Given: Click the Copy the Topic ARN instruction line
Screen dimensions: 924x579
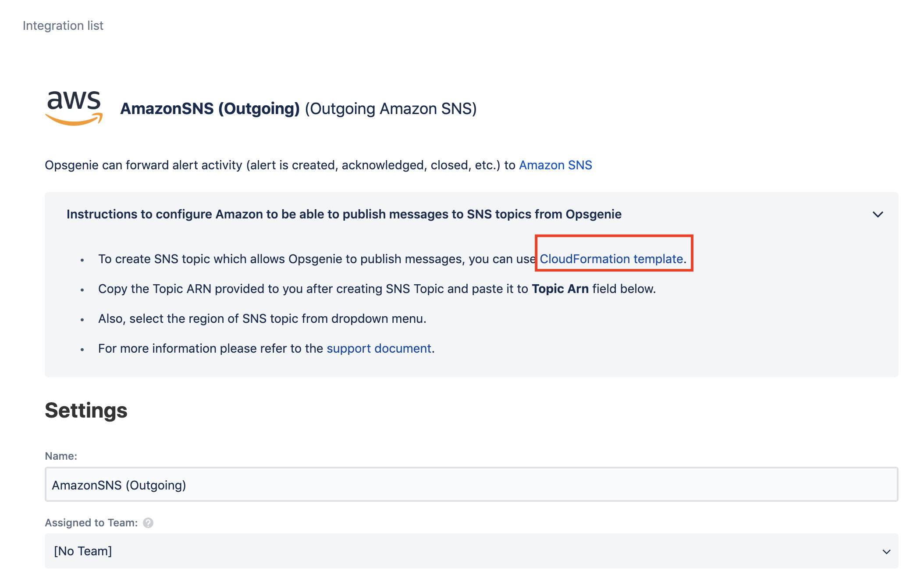Looking at the screenshot, I should [x=307, y=289].
